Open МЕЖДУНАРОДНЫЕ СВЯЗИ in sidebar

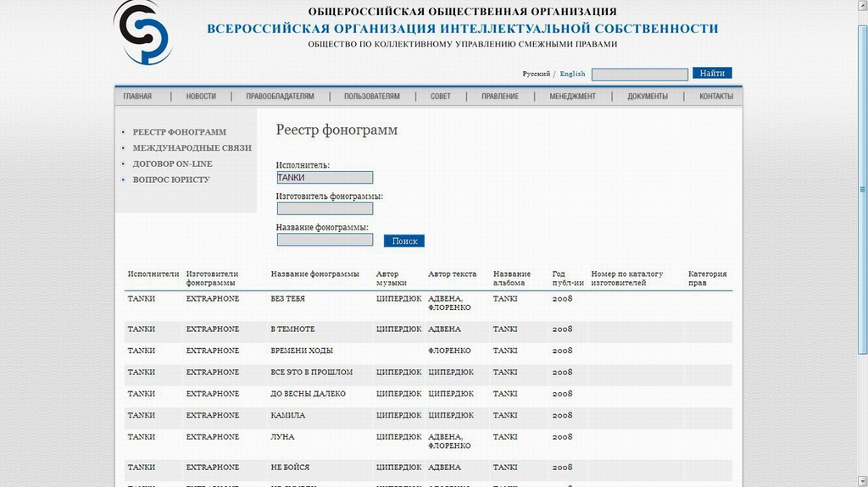tap(192, 147)
